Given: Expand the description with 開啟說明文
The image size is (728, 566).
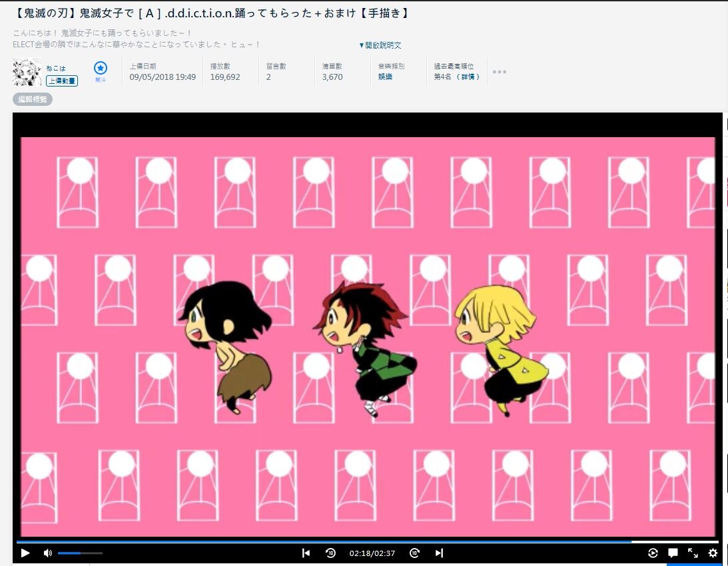Looking at the screenshot, I should click(380, 45).
